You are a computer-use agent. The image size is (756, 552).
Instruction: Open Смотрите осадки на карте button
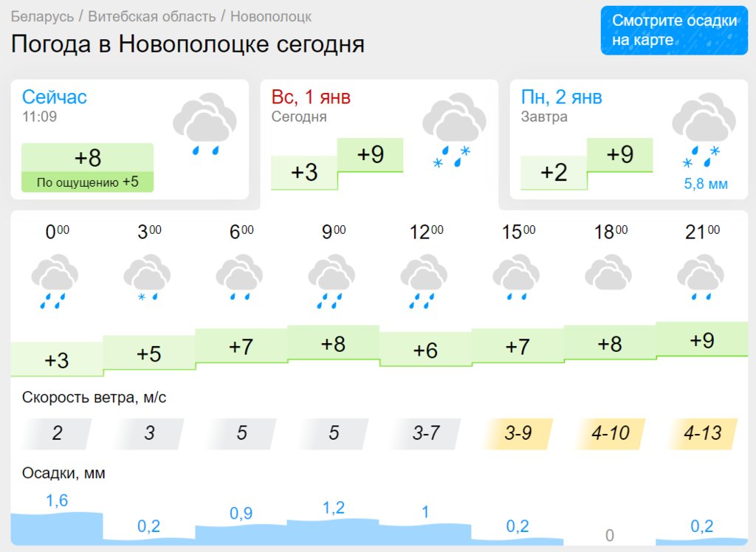click(x=674, y=30)
